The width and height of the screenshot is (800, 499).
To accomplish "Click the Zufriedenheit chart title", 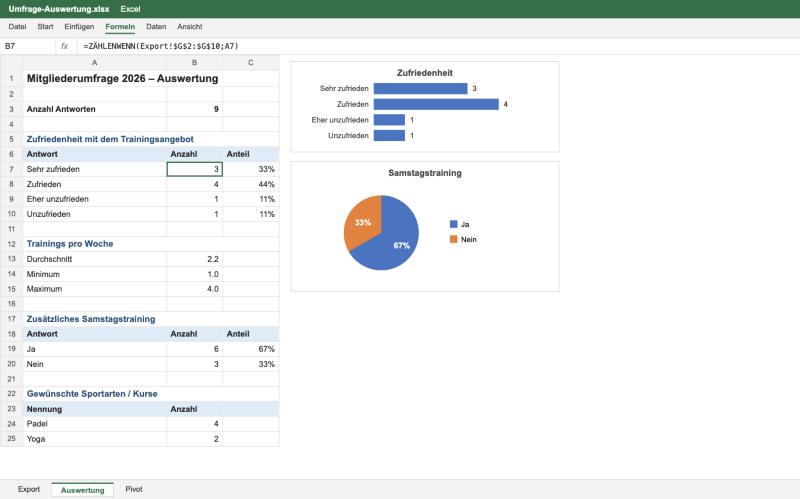I will point(424,73).
